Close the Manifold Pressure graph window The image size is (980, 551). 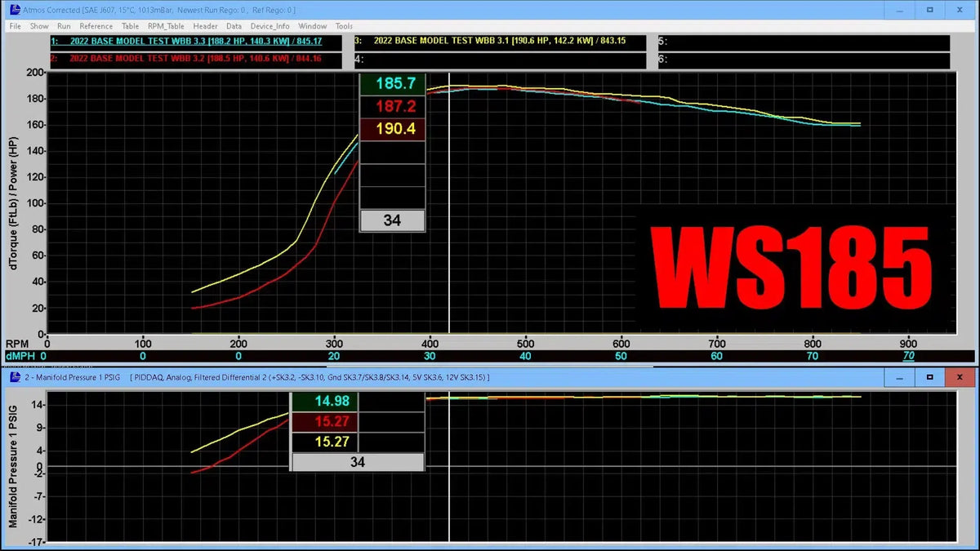[x=959, y=377]
